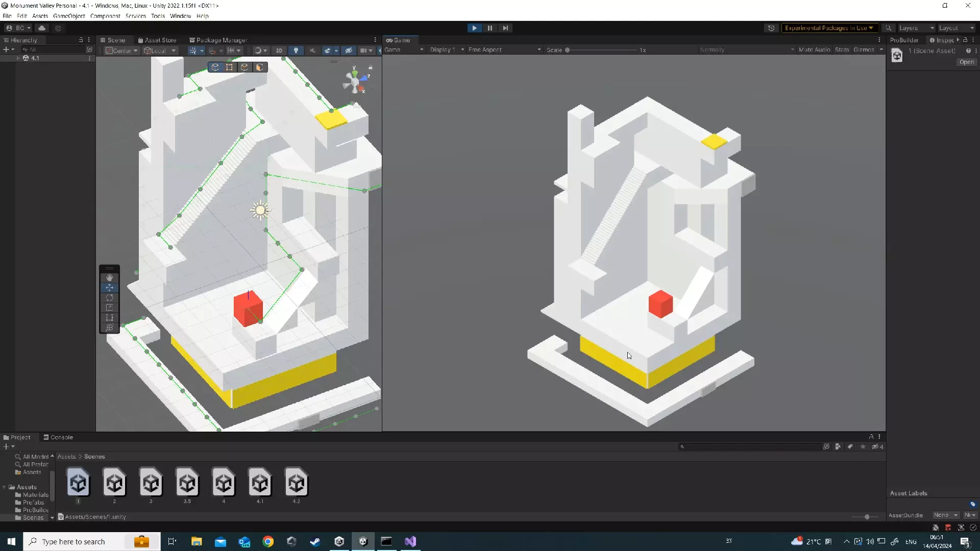Expand the 4.1 scene in Hierarchy
980x551 pixels.
pos(18,58)
